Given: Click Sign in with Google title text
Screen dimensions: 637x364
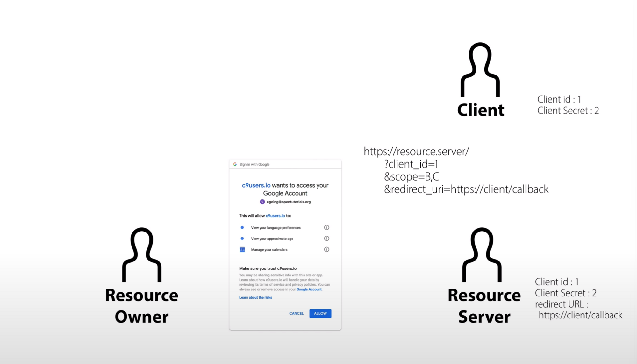Looking at the screenshot, I should coord(254,164).
